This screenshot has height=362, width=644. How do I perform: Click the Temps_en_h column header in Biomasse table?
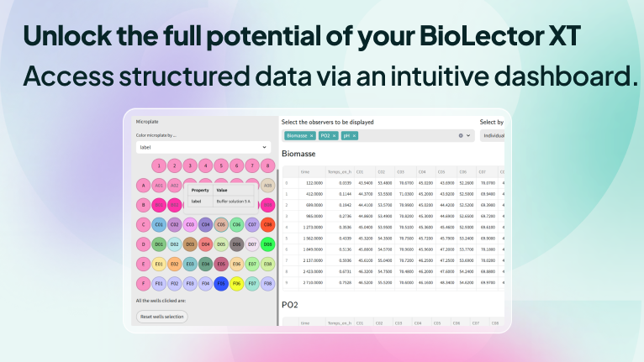(x=340, y=171)
